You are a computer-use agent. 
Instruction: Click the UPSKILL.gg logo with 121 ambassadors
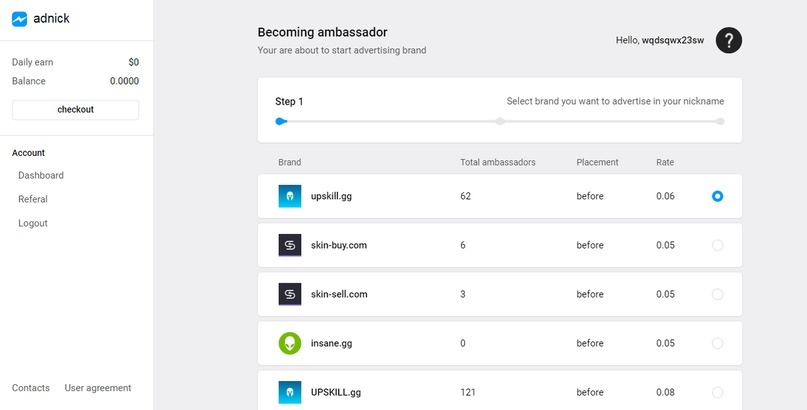coord(290,392)
